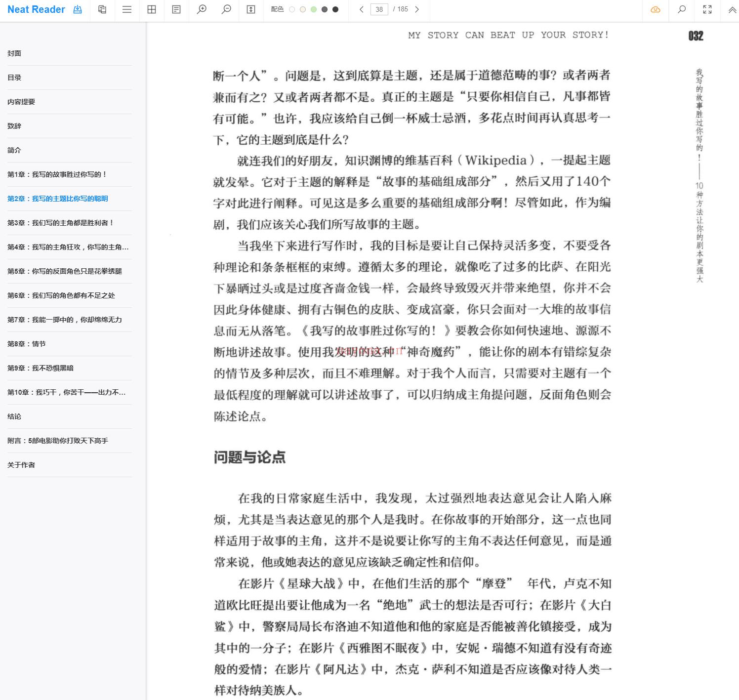
Task: Open search with the magnifier icon
Action: 682,9
